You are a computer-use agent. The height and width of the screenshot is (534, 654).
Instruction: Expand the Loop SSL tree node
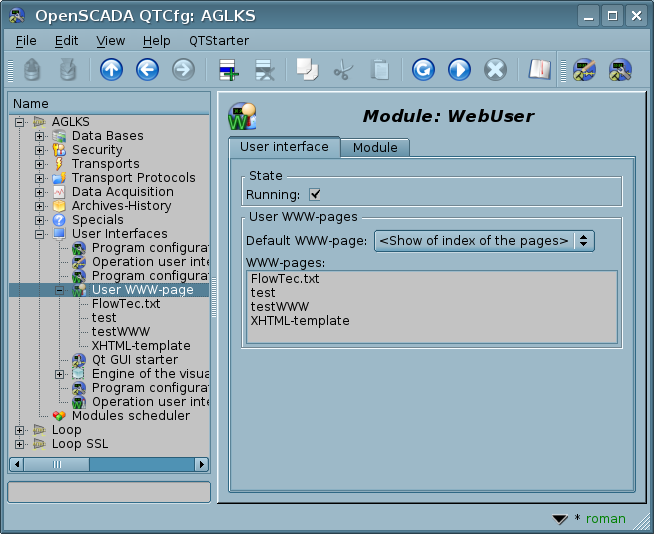pos(19,444)
